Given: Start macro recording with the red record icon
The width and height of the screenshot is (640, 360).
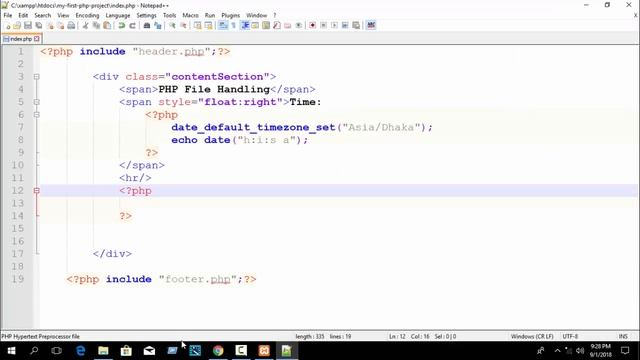Looking at the screenshot, I should (x=313, y=25).
